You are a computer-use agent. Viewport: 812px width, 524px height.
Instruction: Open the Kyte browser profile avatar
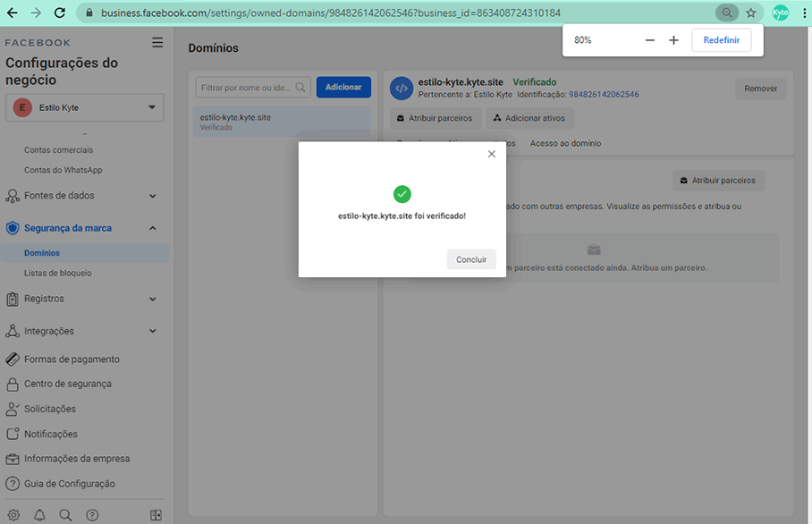[x=781, y=13]
